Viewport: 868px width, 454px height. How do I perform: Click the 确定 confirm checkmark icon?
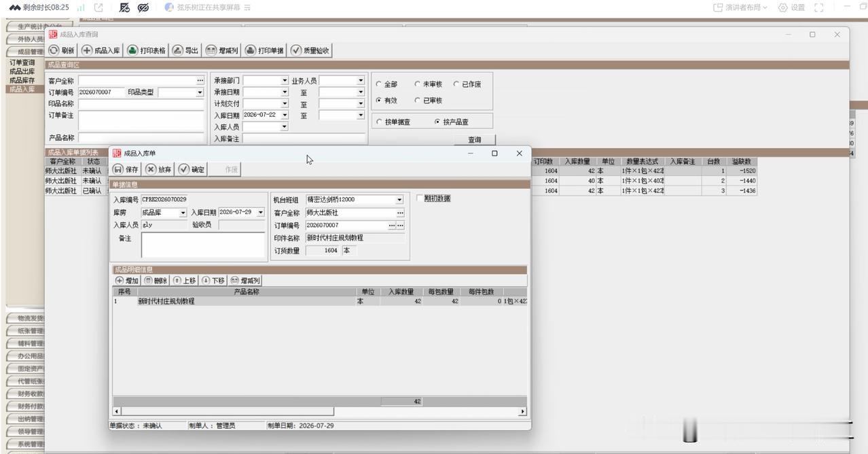pos(183,169)
